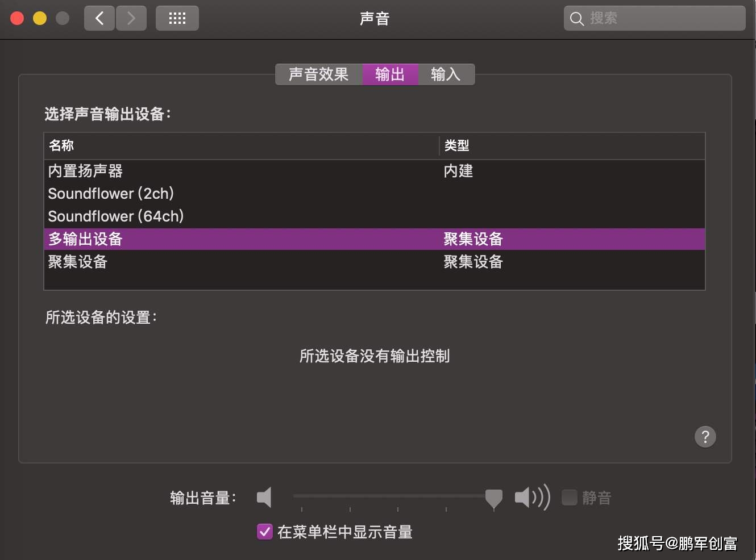Click the help question mark button

click(x=705, y=437)
